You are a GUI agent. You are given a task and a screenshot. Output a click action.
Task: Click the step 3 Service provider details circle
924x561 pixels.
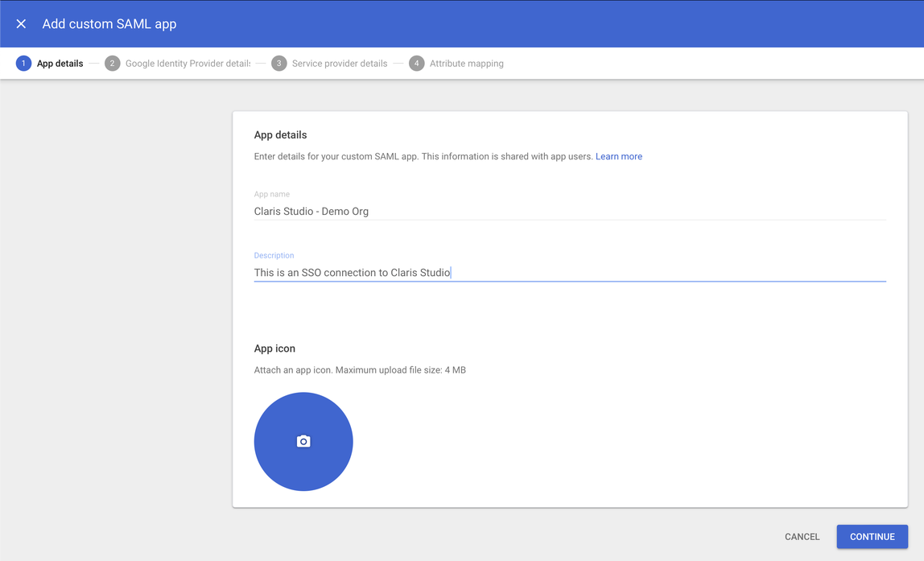pyautogui.click(x=278, y=63)
